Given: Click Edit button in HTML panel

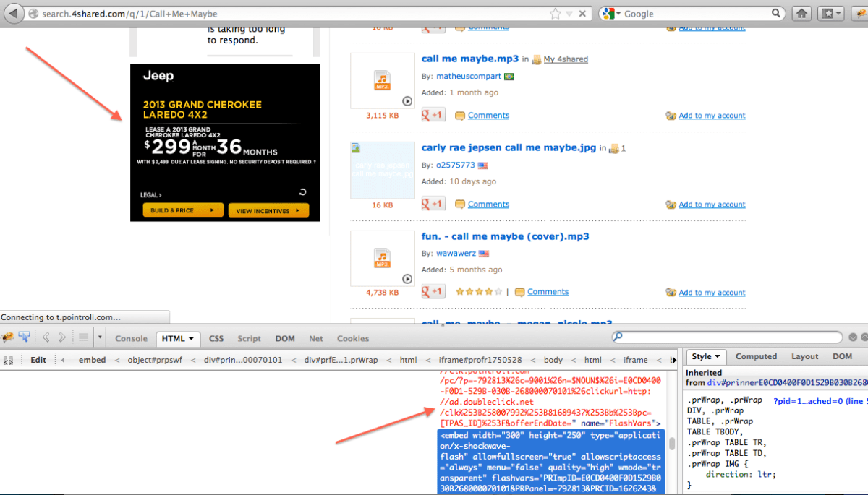Looking at the screenshot, I should tap(38, 360).
